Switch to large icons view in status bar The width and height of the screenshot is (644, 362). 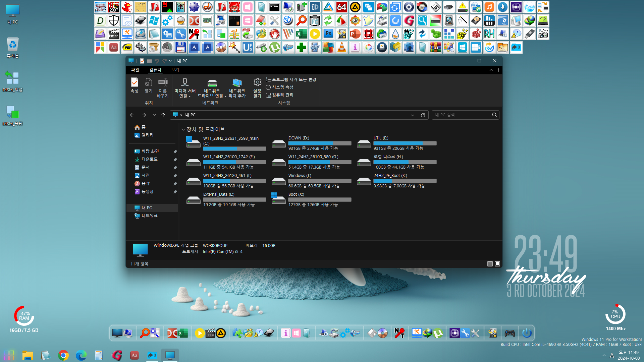coord(497,264)
